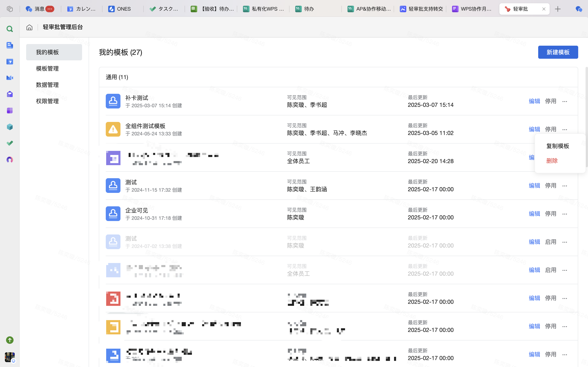Viewport: 588px width, 367px height.
Task: Open the documents icon in left sidebar
Action: pyautogui.click(x=10, y=45)
